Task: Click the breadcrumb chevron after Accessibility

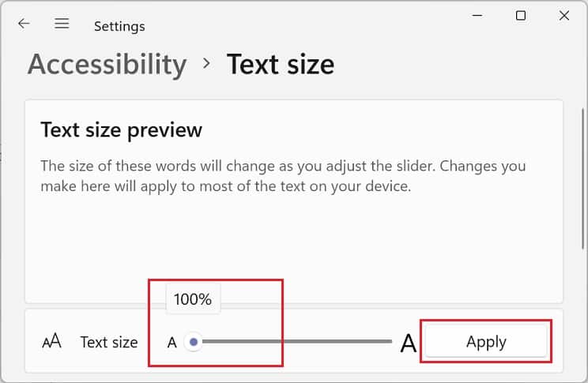Action: point(207,63)
